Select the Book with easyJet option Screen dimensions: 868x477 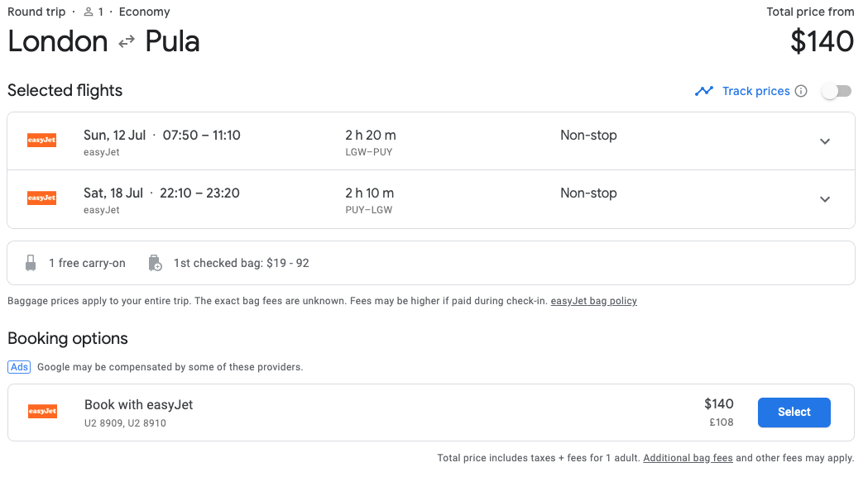pyautogui.click(x=794, y=412)
